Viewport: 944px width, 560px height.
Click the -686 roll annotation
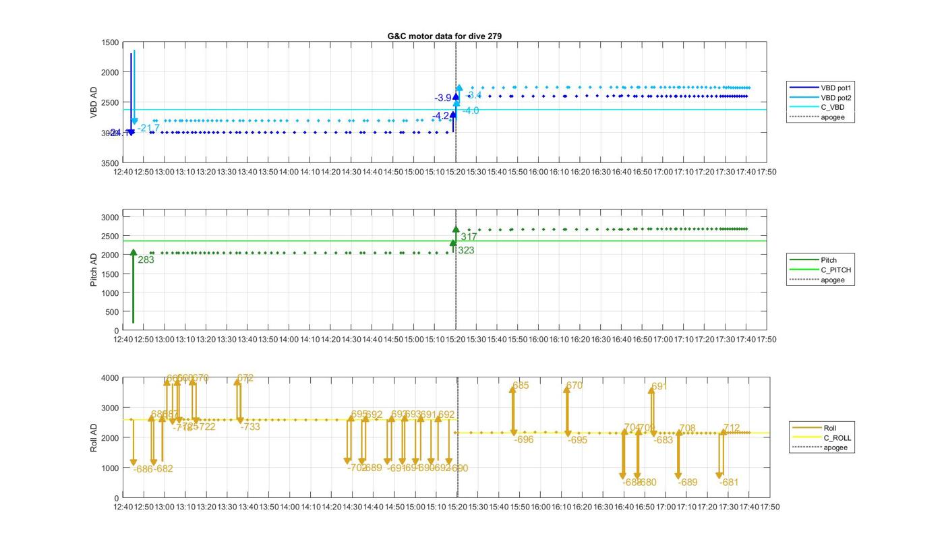click(143, 469)
